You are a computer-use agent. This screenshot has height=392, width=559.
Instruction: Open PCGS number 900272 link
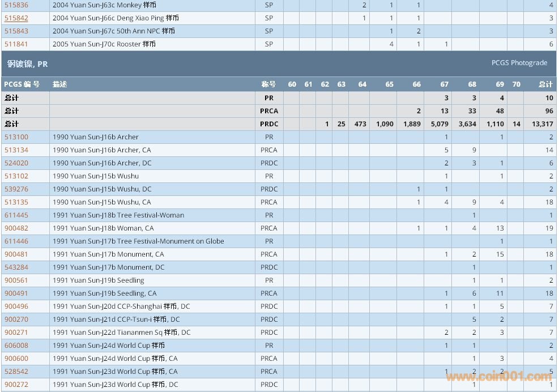tap(16, 385)
